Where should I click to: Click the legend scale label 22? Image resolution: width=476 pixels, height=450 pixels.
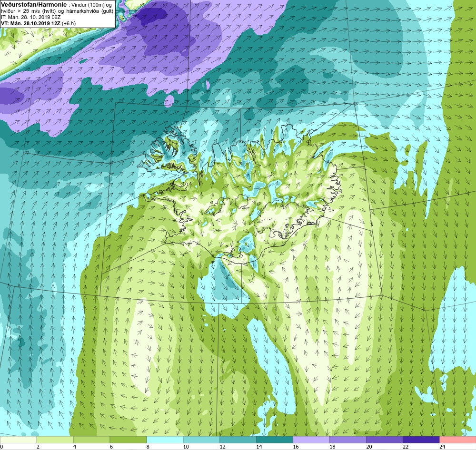406,447
